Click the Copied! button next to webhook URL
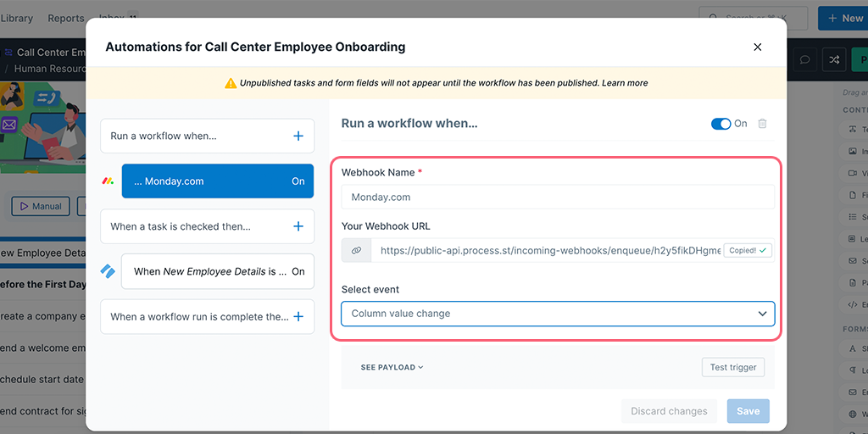Screen dimensions: 868x434 pyautogui.click(x=748, y=251)
